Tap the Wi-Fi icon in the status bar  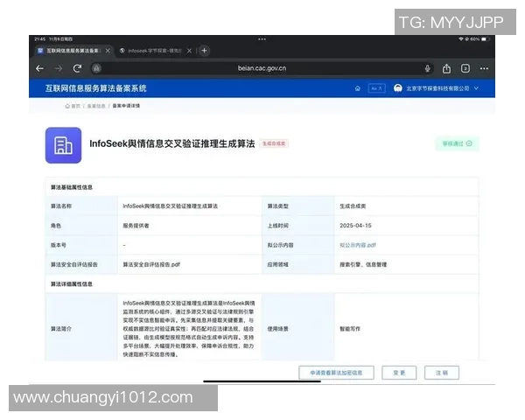tap(461, 39)
